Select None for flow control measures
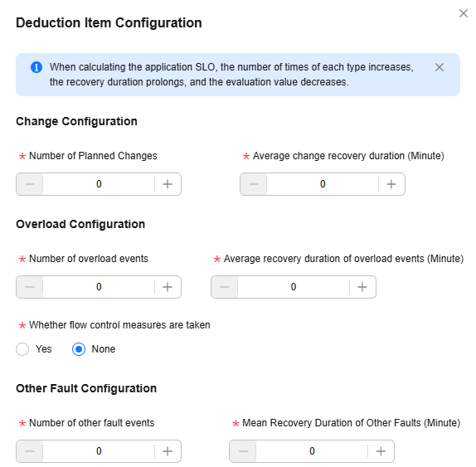The width and height of the screenshot is (476, 467). click(79, 349)
